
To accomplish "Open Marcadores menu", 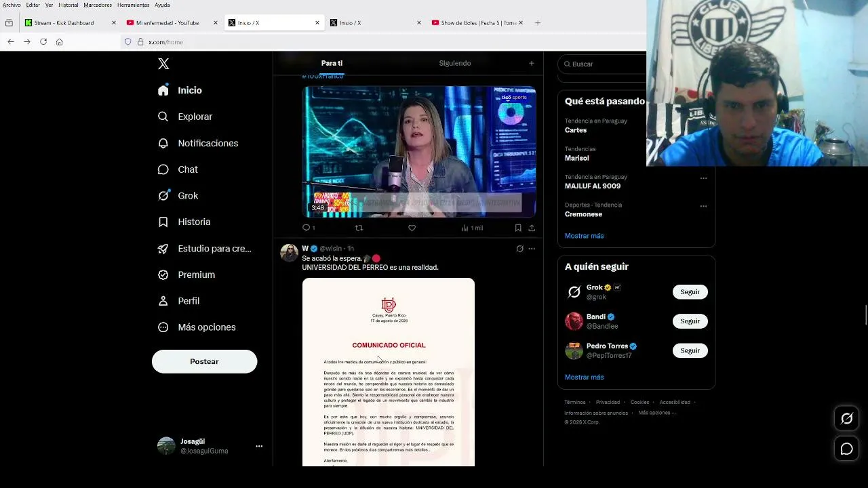I will point(98,5).
